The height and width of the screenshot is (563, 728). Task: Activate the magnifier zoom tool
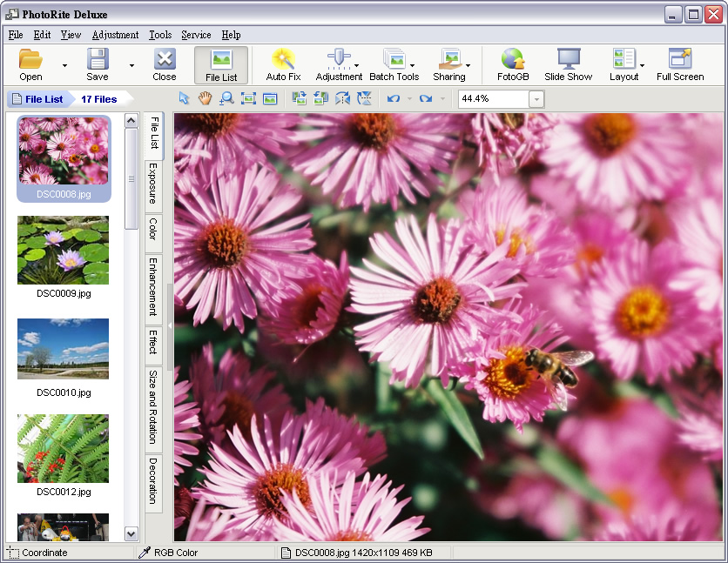point(226,98)
